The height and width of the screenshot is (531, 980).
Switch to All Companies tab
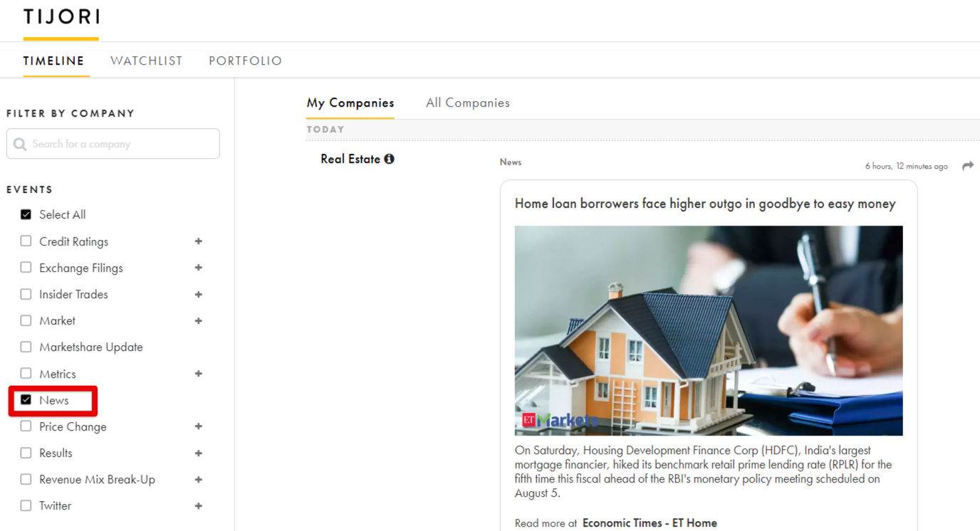coord(468,102)
